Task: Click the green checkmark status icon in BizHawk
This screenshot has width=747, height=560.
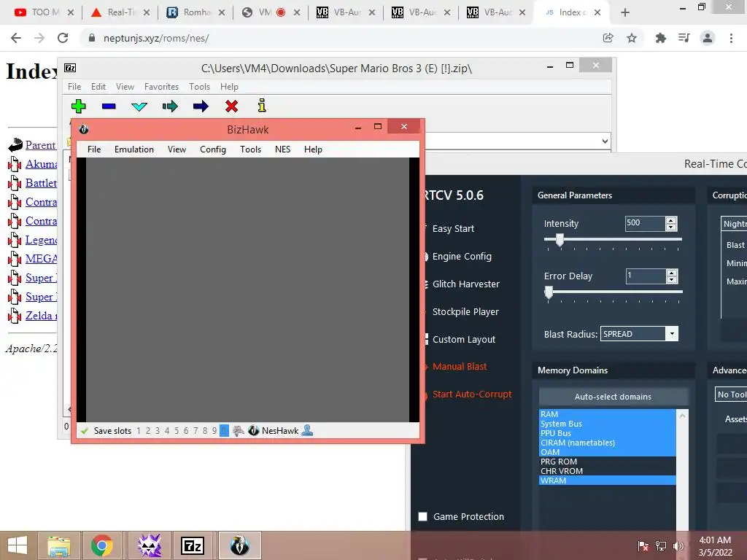Action: [85, 431]
